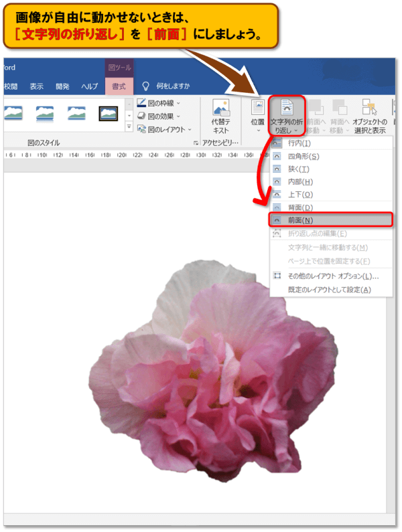The width and height of the screenshot is (402, 532).
Task: Expand the picture styles gallery More button
Action: point(129,127)
